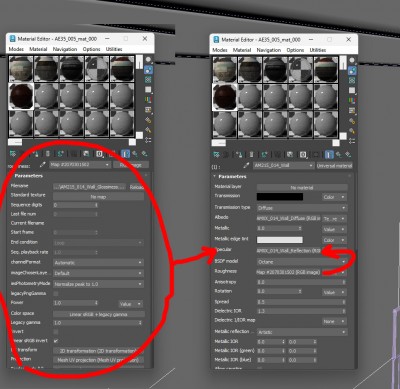Select the dark red material sample sphere beside Universal material
The image size is (400, 389).
coord(225,97)
